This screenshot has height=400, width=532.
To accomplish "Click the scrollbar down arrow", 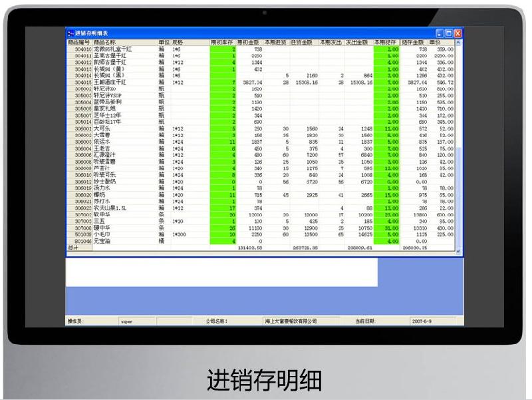I will point(458,250).
